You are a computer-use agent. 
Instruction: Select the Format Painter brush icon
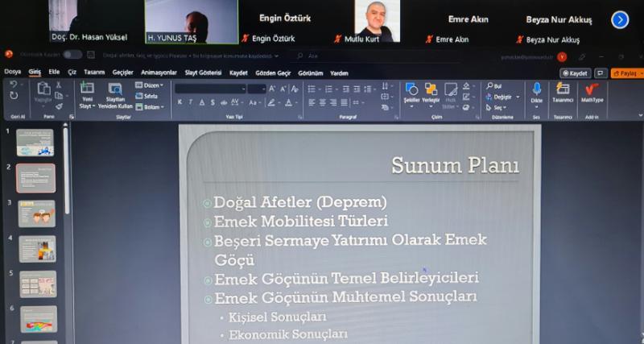click(59, 106)
